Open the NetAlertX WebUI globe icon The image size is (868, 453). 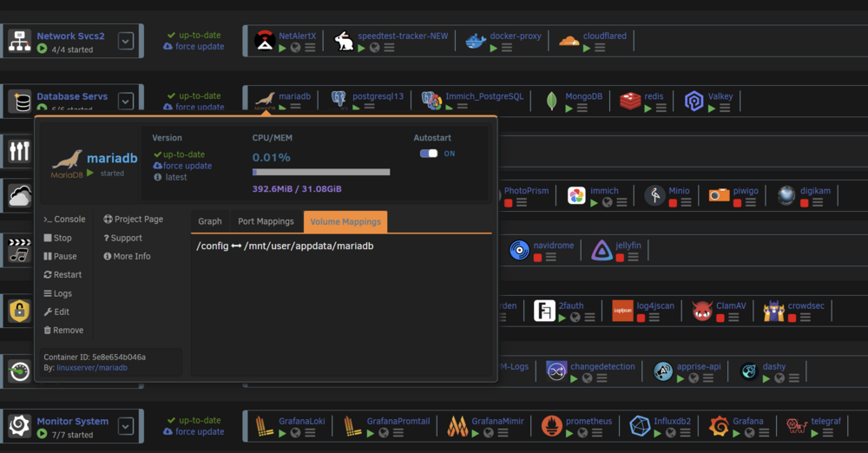click(296, 48)
